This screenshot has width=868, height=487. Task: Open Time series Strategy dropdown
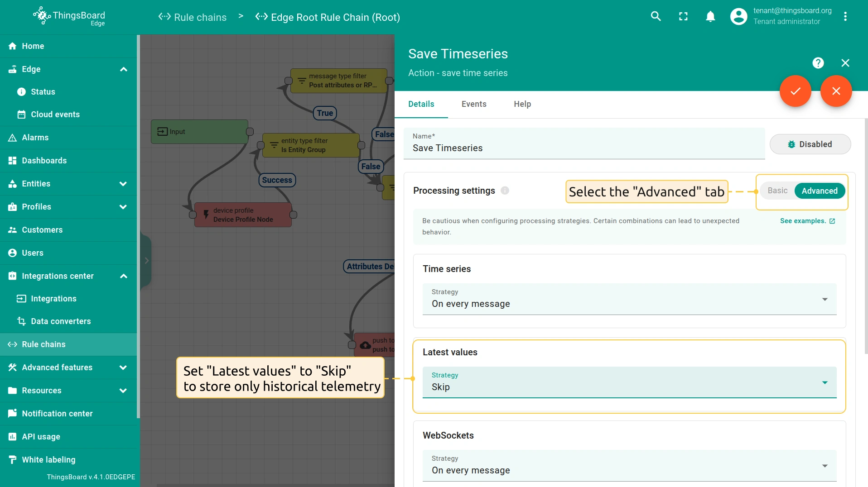(x=629, y=299)
